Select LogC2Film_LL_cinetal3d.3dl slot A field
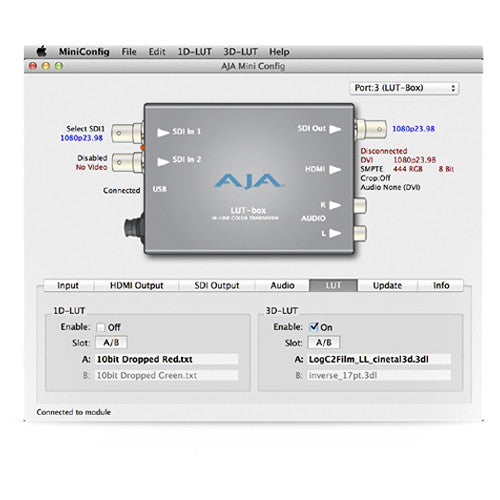The image size is (500, 500). click(x=379, y=359)
